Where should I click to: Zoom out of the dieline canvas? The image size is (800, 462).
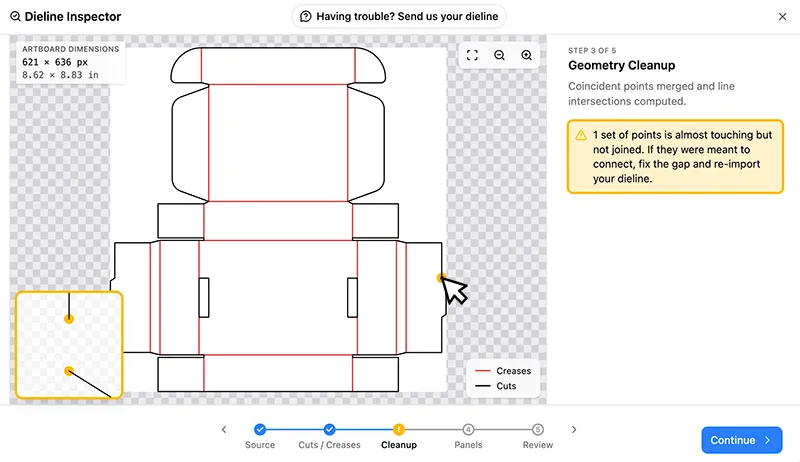499,55
